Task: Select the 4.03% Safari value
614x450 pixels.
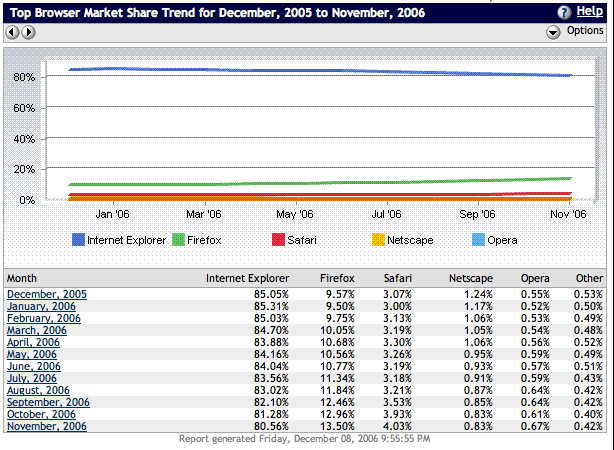Action: pyautogui.click(x=397, y=427)
